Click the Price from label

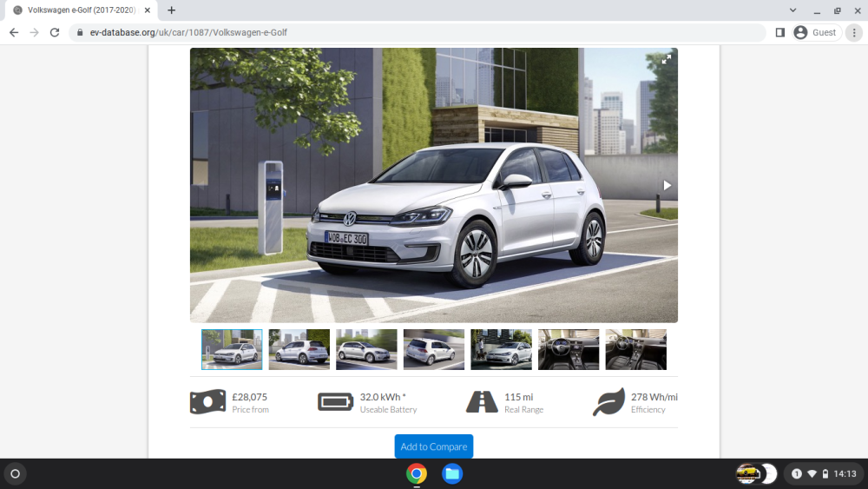click(250, 410)
